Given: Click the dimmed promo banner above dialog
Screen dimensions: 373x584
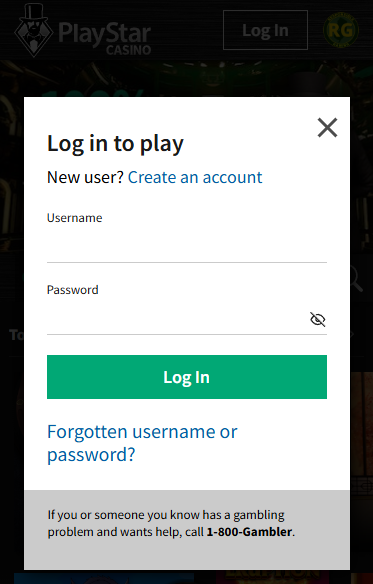Looking at the screenshot, I should point(186,79).
